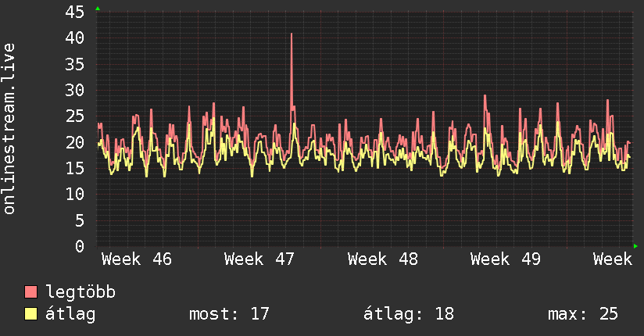Click the Week 48 axis label

382,259
